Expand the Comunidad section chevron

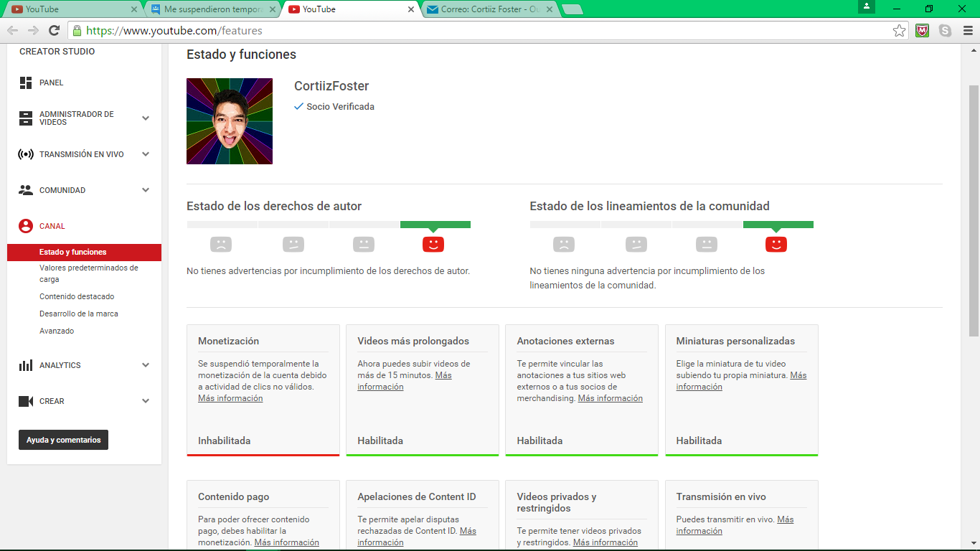click(146, 190)
